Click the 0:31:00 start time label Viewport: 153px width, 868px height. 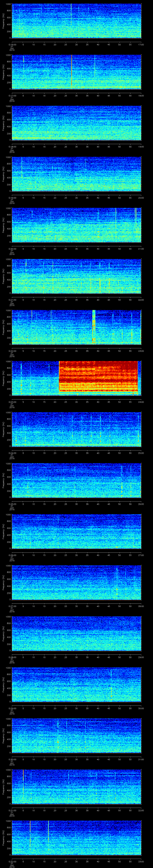(12, 810)
